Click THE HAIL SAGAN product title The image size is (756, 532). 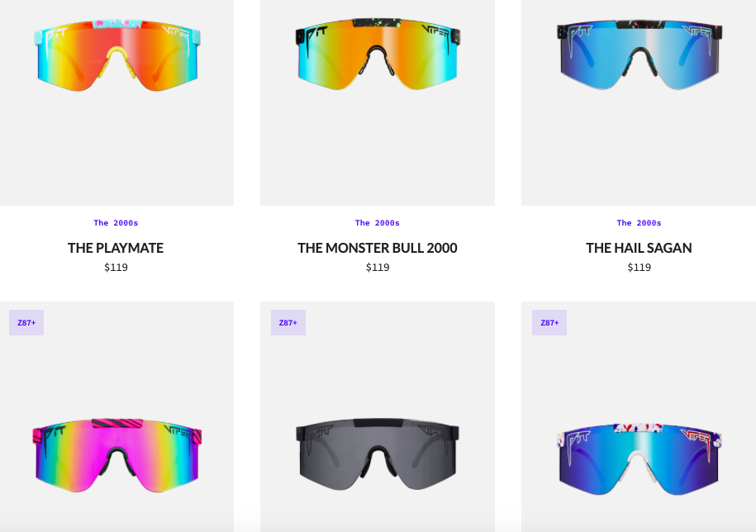tap(639, 248)
